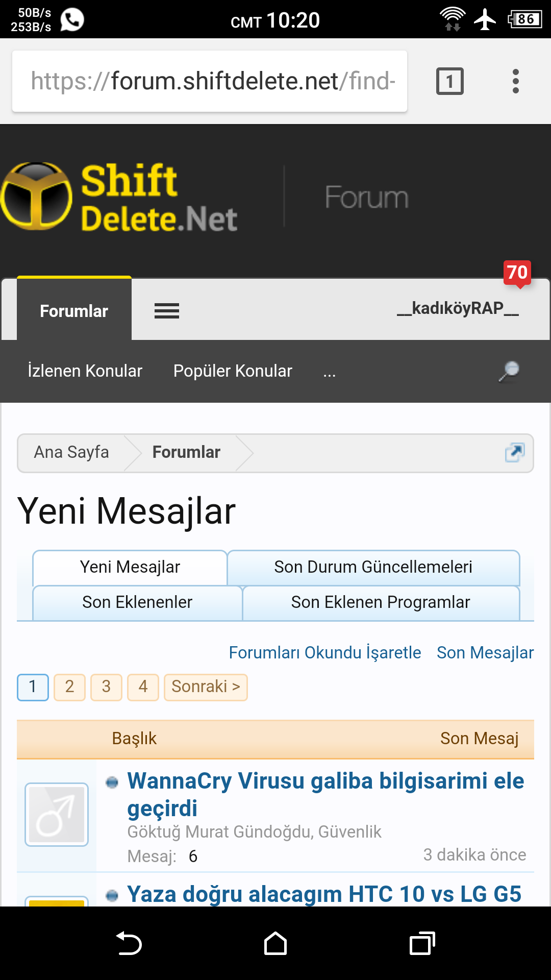Select the Son Eklenen Programlar tab
This screenshot has width=551, height=980.
(x=381, y=602)
